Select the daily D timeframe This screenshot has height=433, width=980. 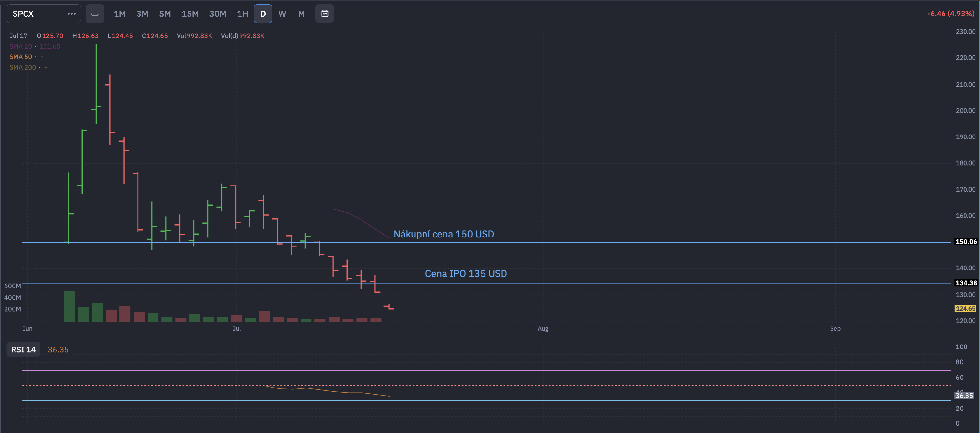[263, 14]
